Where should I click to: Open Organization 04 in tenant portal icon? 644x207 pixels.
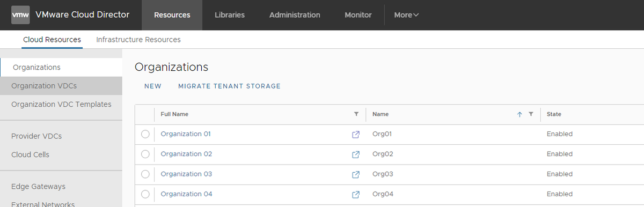coord(355,195)
